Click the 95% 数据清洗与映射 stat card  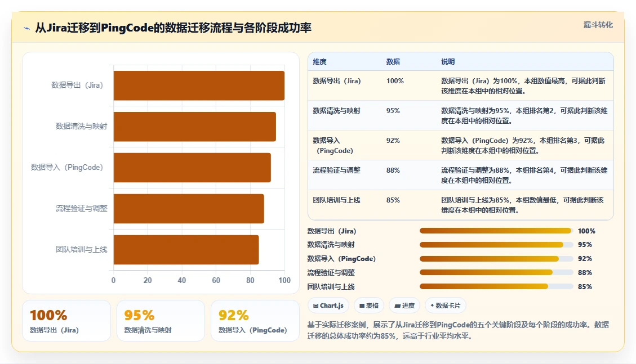(161, 321)
